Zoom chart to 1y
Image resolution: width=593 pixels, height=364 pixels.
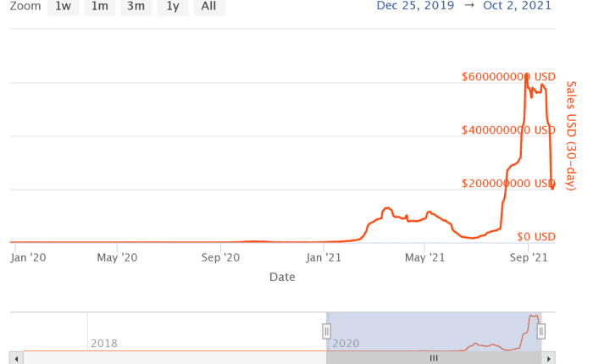(x=173, y=7)
